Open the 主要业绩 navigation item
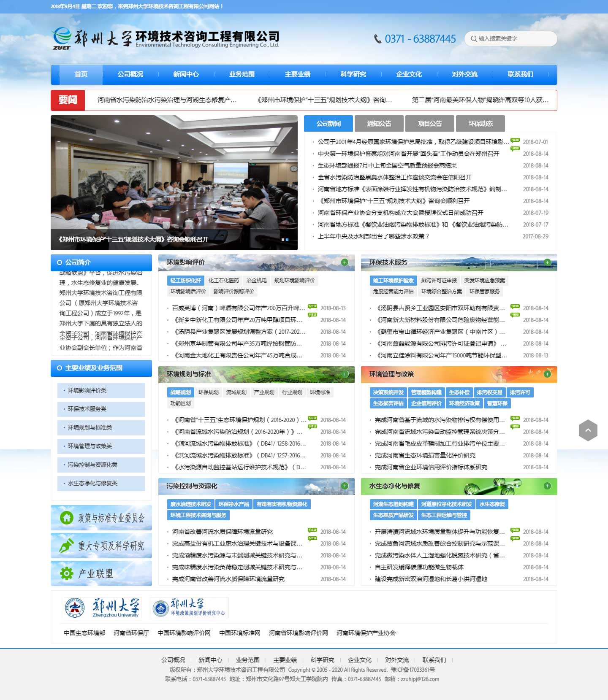 click(298, 74)
